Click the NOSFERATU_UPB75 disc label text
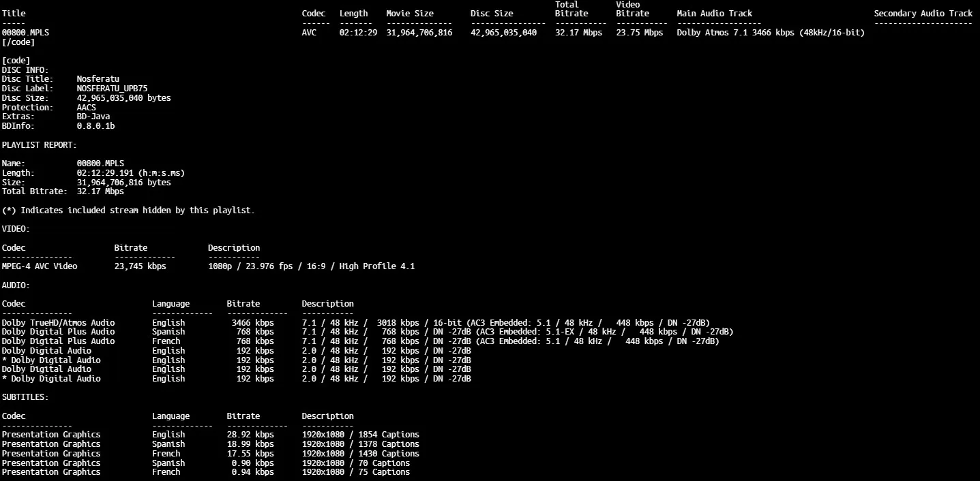 click(x=112, y=89)
